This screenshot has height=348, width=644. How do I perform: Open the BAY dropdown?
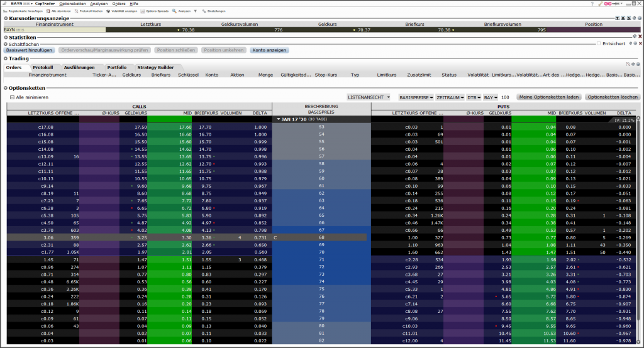(491, 97)
